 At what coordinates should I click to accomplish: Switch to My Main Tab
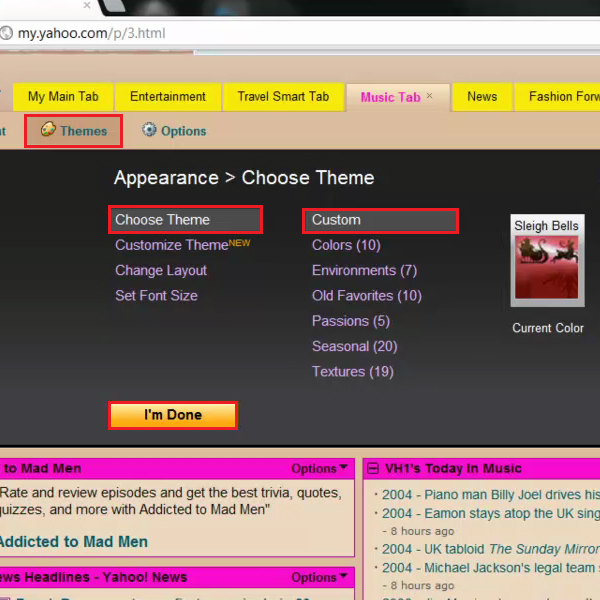pyautogui.click(x=63, y=96)
